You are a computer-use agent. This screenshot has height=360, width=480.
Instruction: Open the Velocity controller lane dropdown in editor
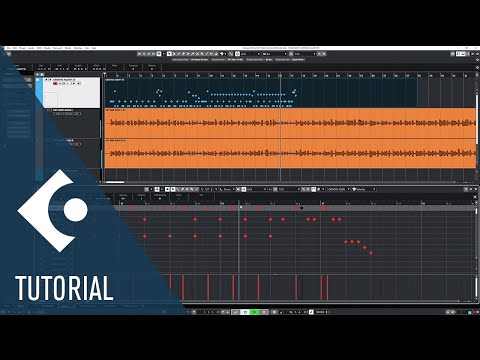pos(364,189)
